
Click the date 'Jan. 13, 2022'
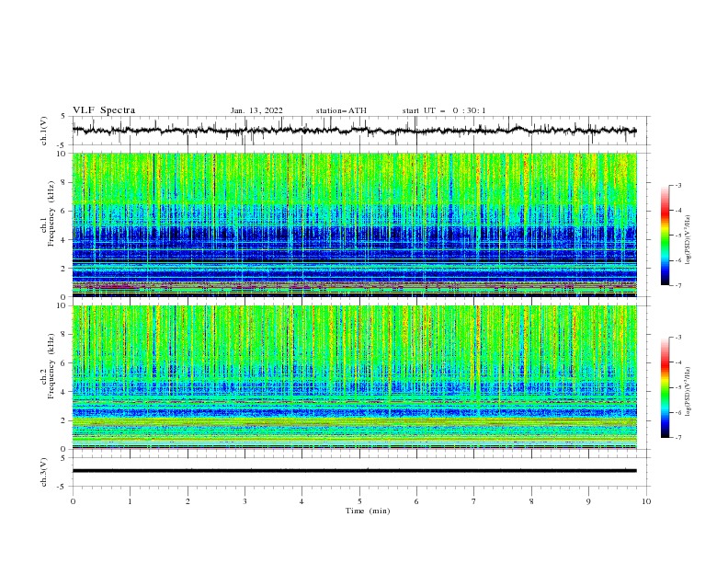pyautogui.click(x=256, y=110)
